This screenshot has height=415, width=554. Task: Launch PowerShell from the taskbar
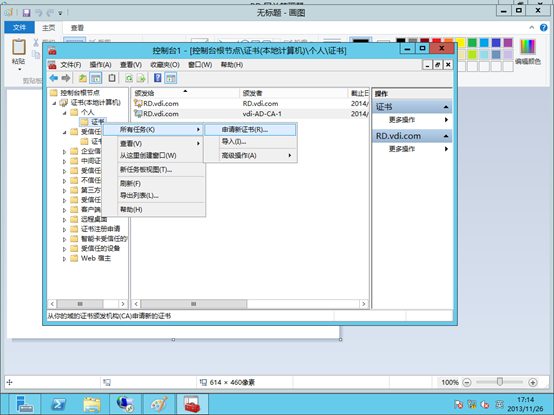point(59,404)
